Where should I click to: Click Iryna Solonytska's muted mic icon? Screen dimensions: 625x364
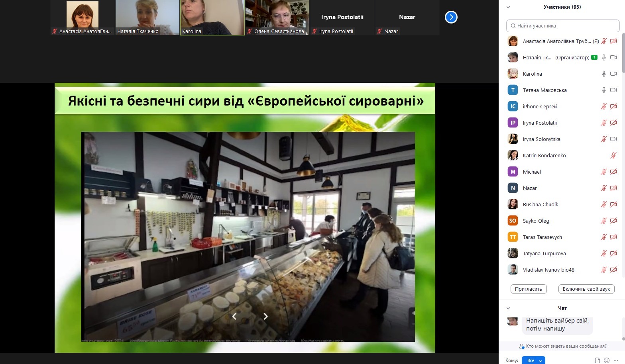click(604, 139)
